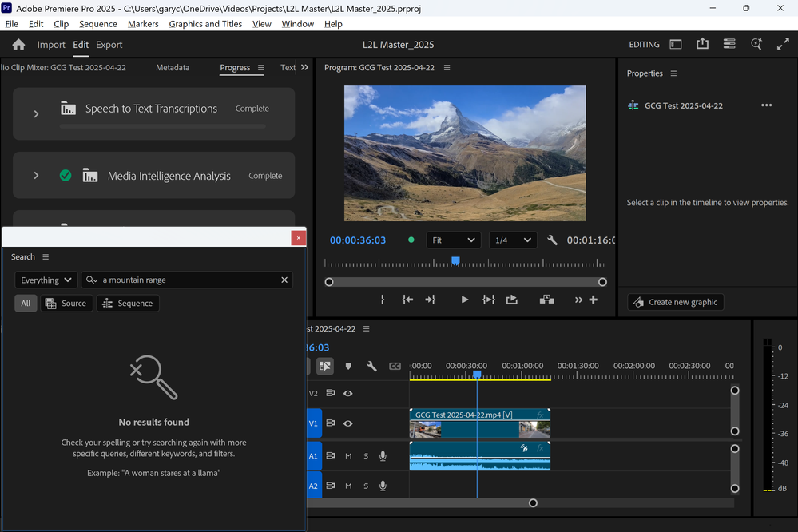Toggle V2 track output eye
798x532 pixels.
348,394
